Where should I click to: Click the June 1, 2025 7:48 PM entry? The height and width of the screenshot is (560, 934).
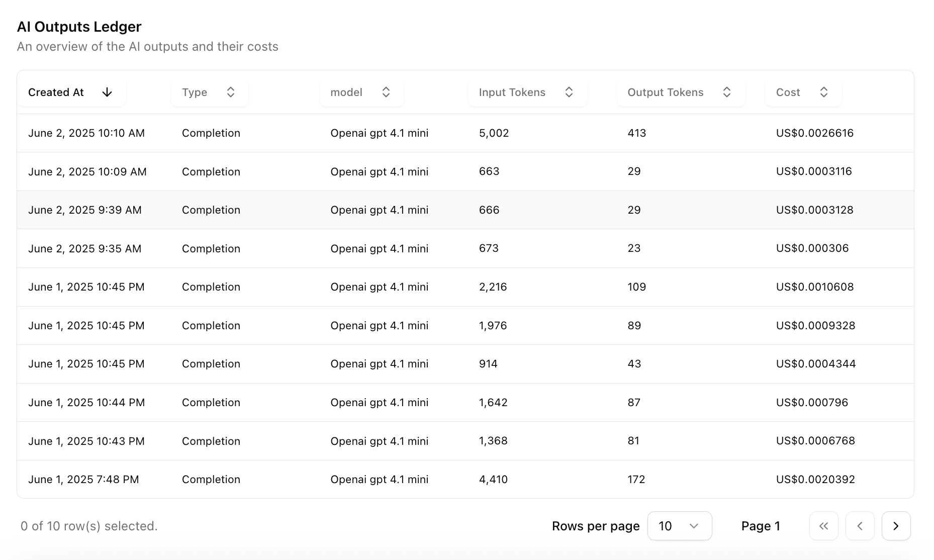[83, 480]
